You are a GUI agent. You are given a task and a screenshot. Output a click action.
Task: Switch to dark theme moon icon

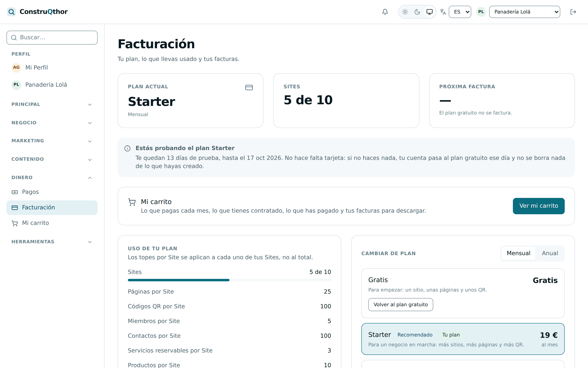click(x=417, y=12)
